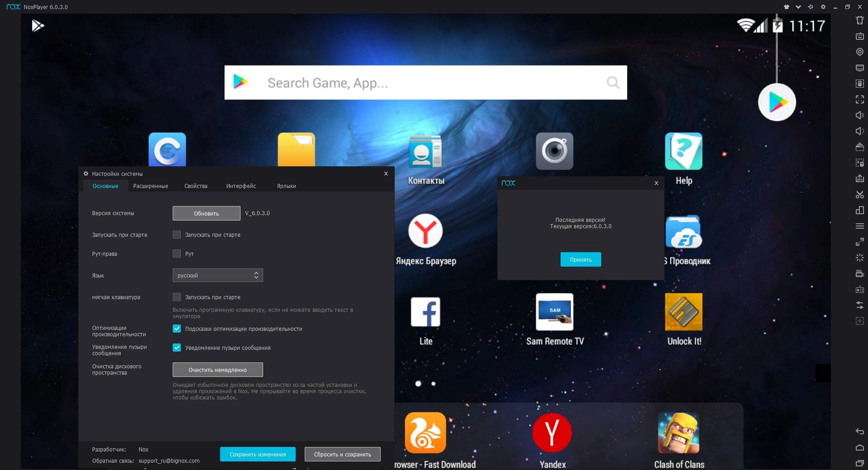The height and width of the screenshot is (470, 868).
Task: Expand the title bar chevron dropdown menu
Action: tap(798, 7)
